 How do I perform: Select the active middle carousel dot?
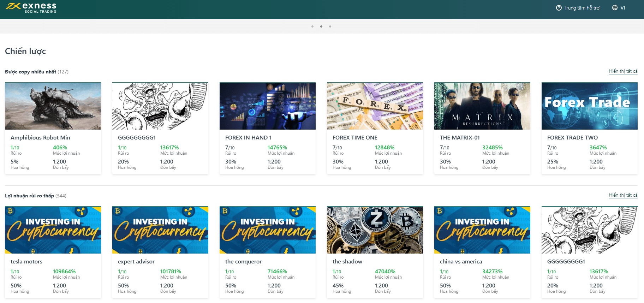pyautogui.click(x=321, y=26)
